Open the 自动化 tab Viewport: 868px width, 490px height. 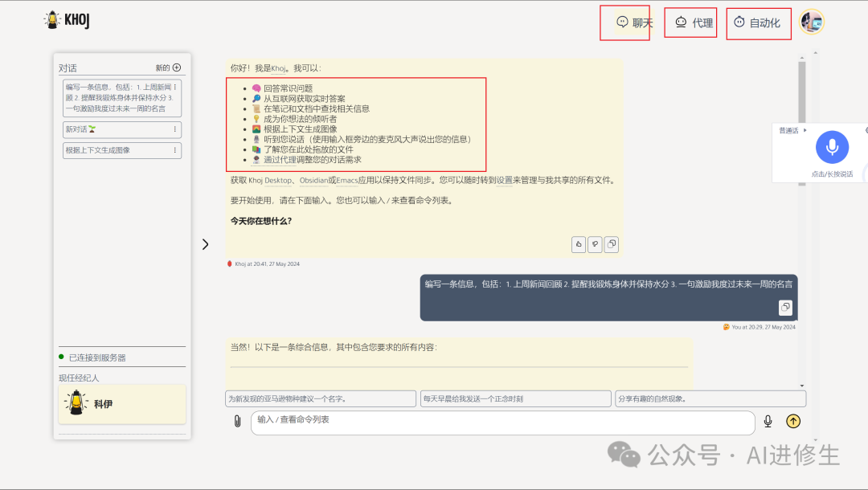click(x=758, y=22)
